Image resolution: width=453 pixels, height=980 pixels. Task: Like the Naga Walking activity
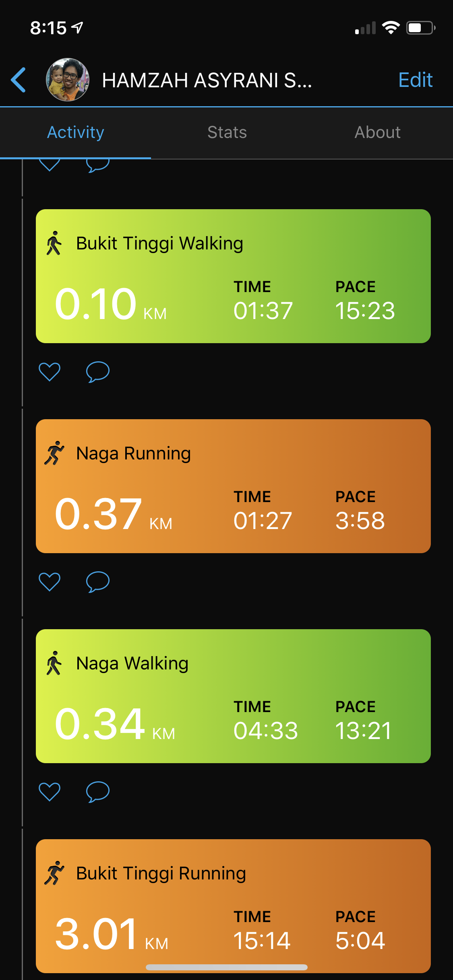[x=50, y=791]
